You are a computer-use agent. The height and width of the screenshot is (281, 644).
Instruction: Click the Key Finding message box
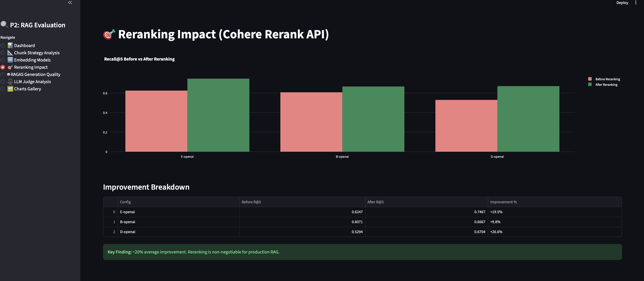(x=362, y=252)
